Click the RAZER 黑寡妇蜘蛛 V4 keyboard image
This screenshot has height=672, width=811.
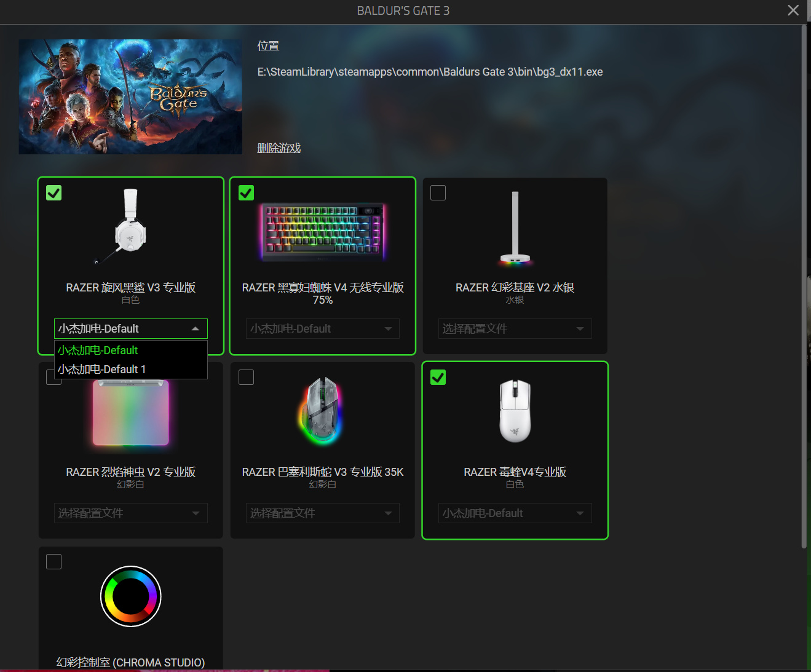point(323,231)
